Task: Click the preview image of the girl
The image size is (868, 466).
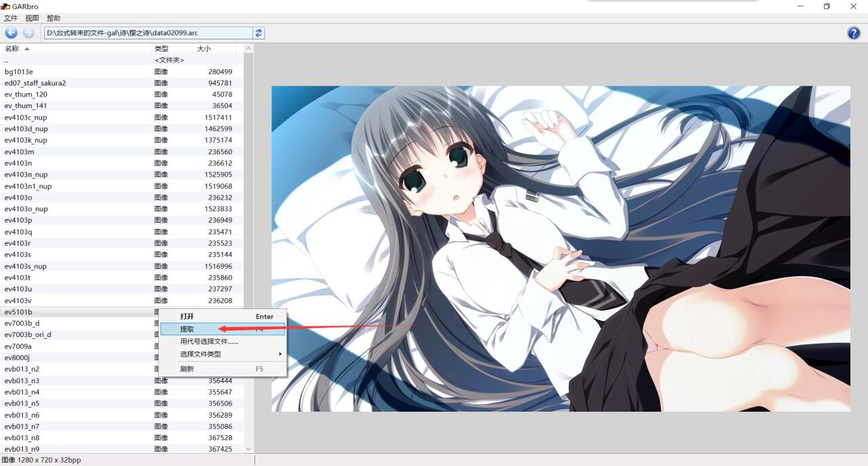Action: pyautogui.click(x=561, y=248)
